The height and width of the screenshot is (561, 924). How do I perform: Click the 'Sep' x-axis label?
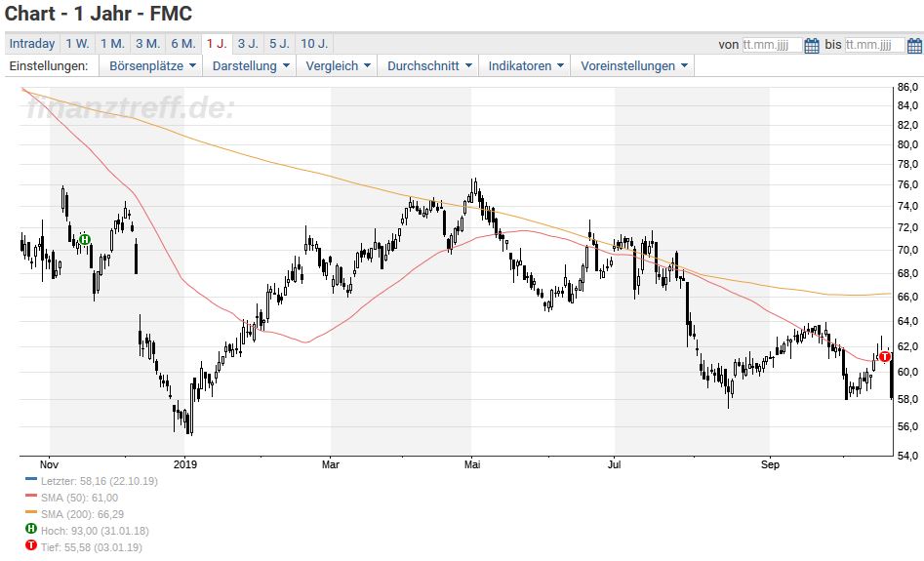770,464
